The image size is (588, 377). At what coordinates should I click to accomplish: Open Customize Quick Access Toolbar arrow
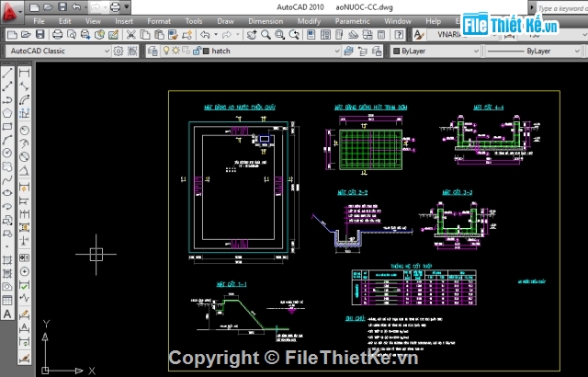[x=127, y=6]
